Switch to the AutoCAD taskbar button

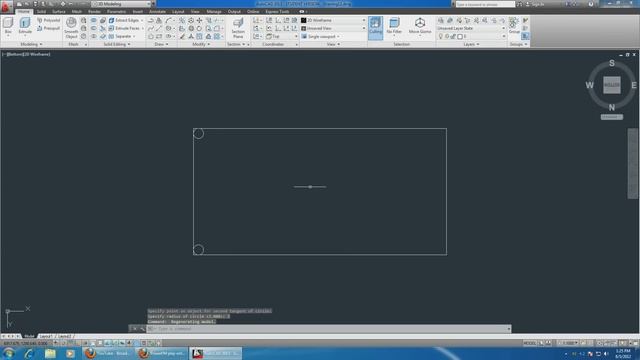pyautogui.click(x=216, y=353)
